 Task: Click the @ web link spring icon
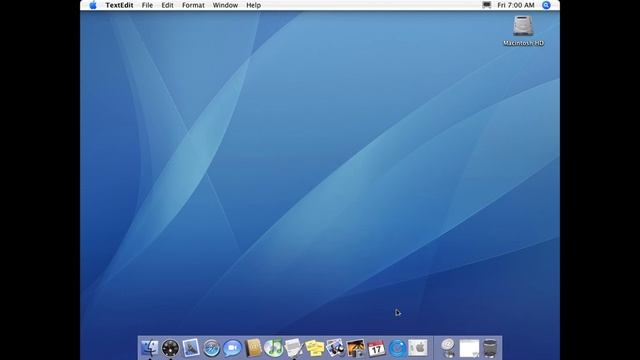[x=448, y=348]
